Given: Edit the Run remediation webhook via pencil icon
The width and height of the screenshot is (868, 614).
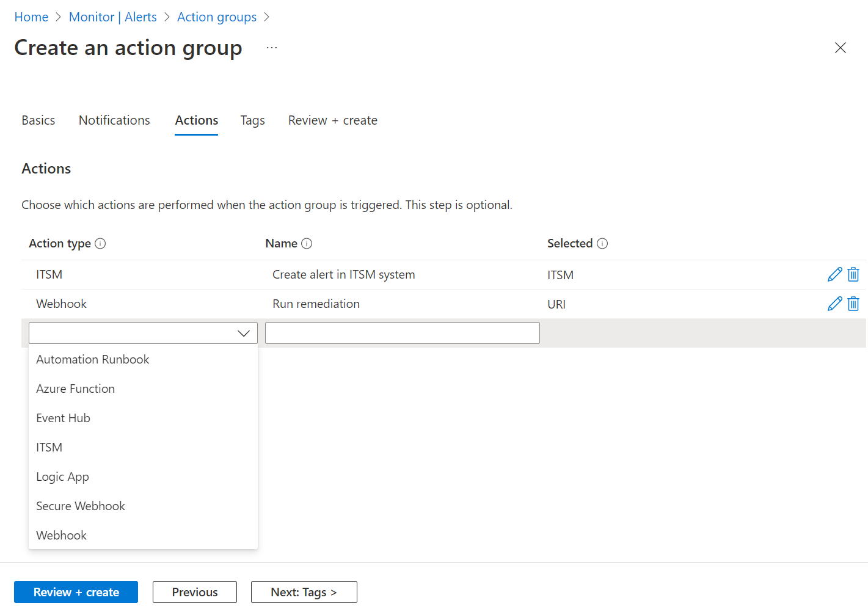Looking at the screenshot, I should [x=834, y=303].
